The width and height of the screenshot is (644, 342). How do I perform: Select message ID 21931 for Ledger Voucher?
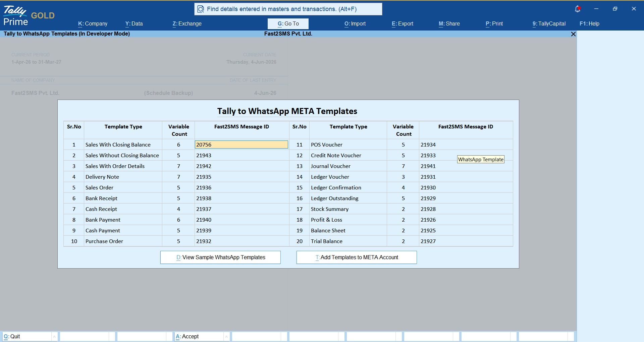(466, 177)
